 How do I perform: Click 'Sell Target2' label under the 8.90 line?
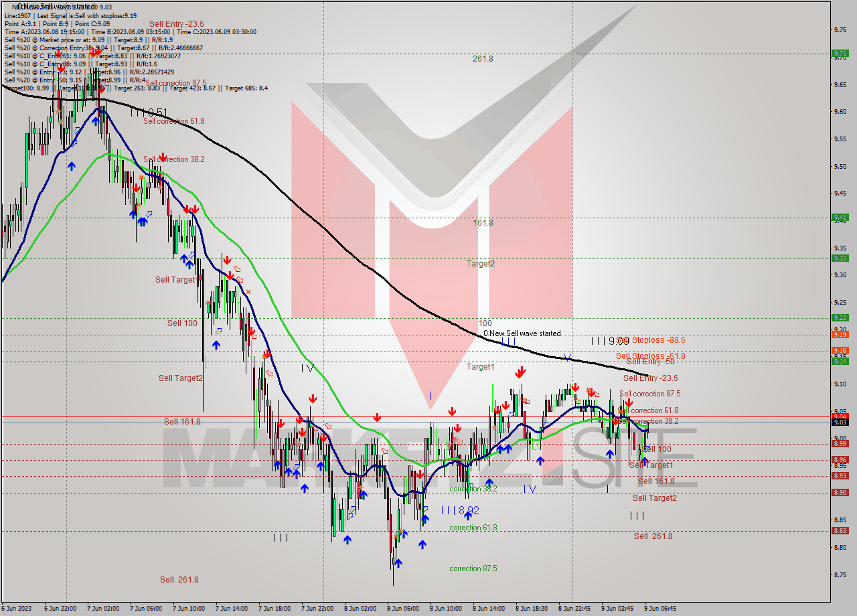(655, 498)
